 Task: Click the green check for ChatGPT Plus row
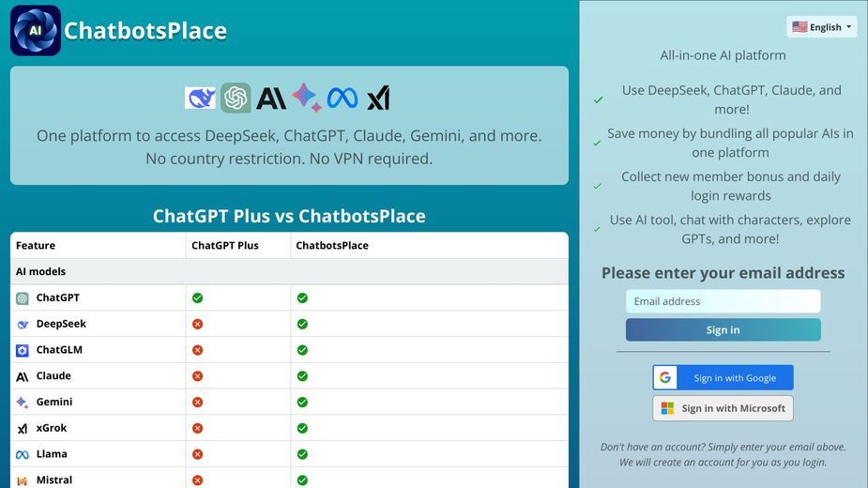[198, 298]
